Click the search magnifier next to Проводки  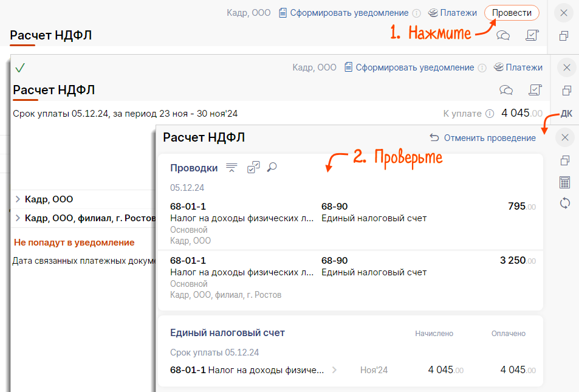click(272, 167)
